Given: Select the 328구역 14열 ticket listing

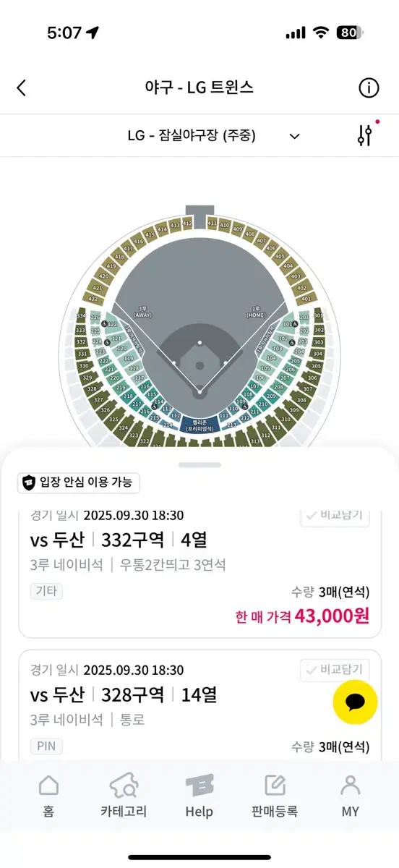Looking at the screenshot, I should click(x=199, y=705).
